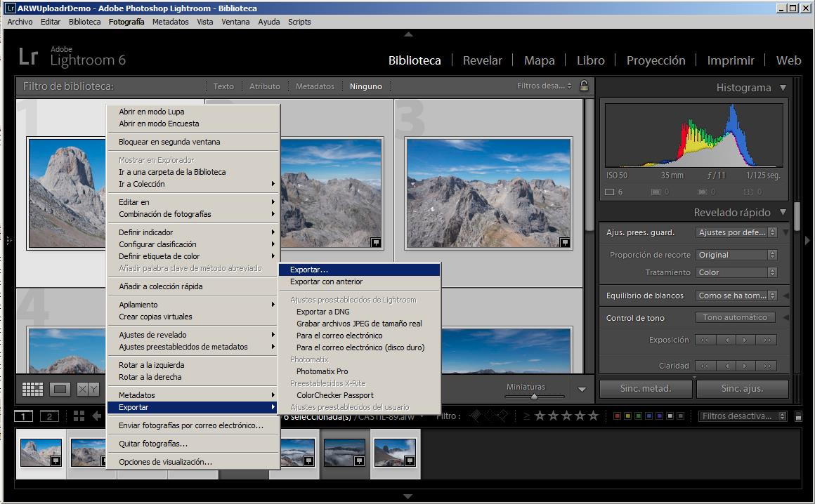
Task: Select third grid photo of mountains
Action: pyautogui.click(x=488, y=193)
